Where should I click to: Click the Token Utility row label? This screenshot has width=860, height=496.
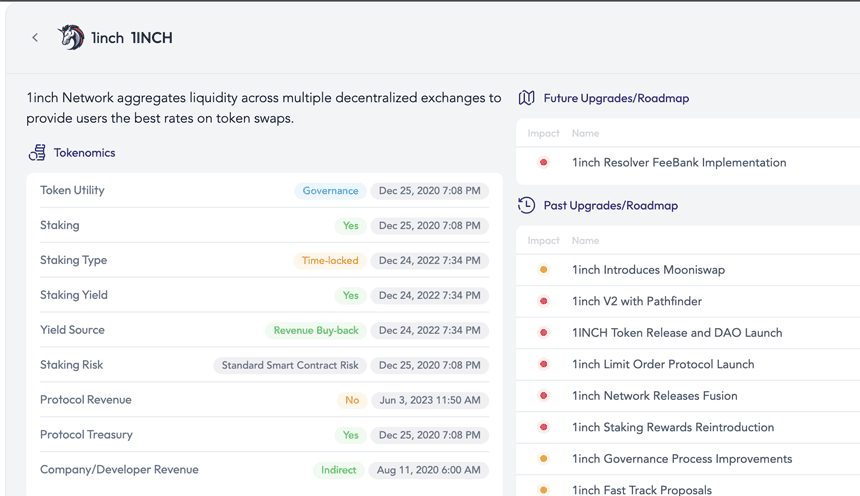pyautogui.click(x=72, y=190)
